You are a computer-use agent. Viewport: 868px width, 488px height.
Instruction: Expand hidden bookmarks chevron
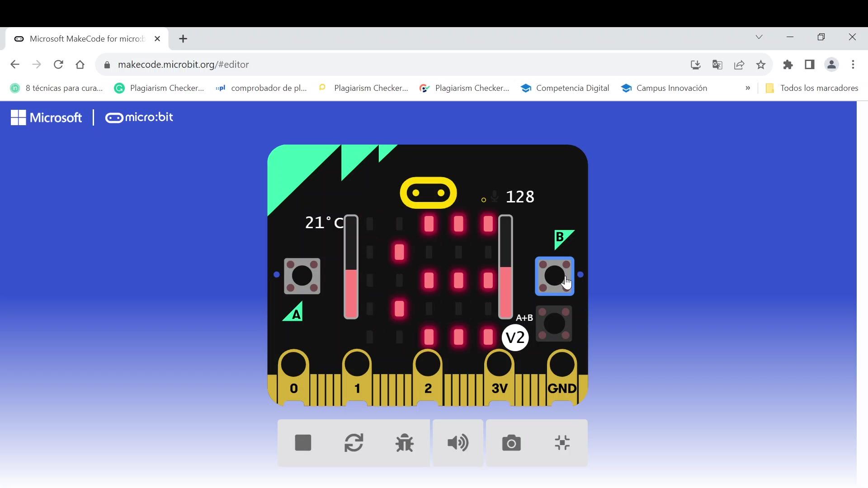[748, 88]
